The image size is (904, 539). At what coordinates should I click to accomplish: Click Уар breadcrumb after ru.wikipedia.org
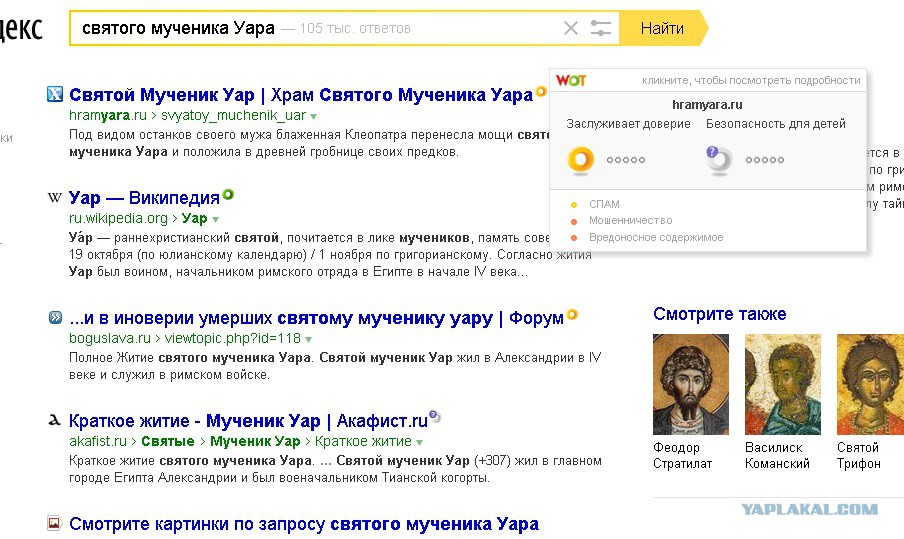194,218
